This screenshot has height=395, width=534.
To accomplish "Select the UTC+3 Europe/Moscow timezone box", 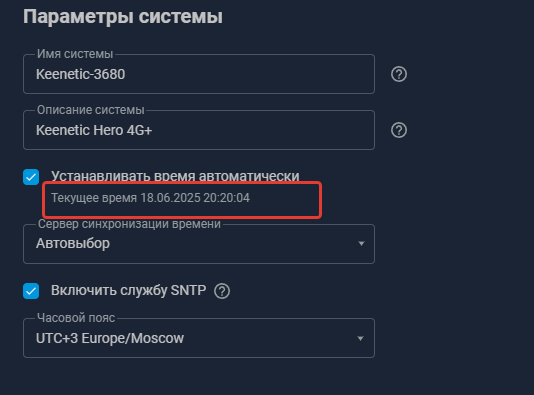I will click(199, 338).
